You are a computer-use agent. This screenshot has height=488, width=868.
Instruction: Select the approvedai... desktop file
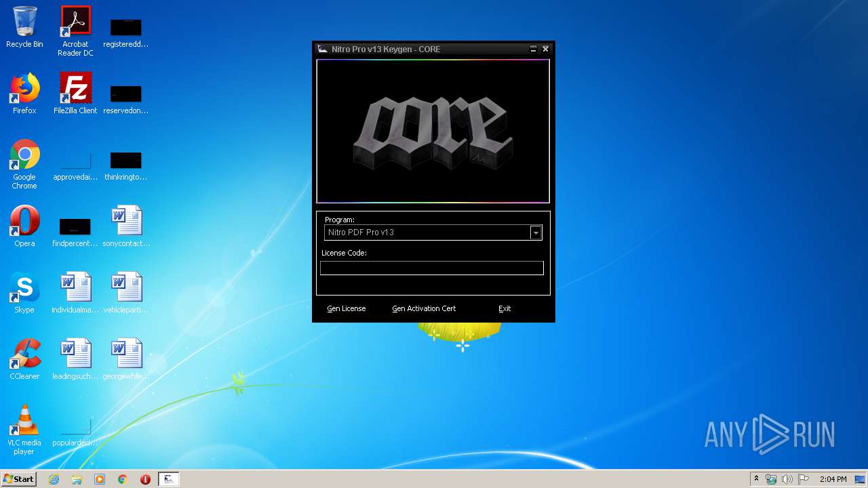coord(75,167)
